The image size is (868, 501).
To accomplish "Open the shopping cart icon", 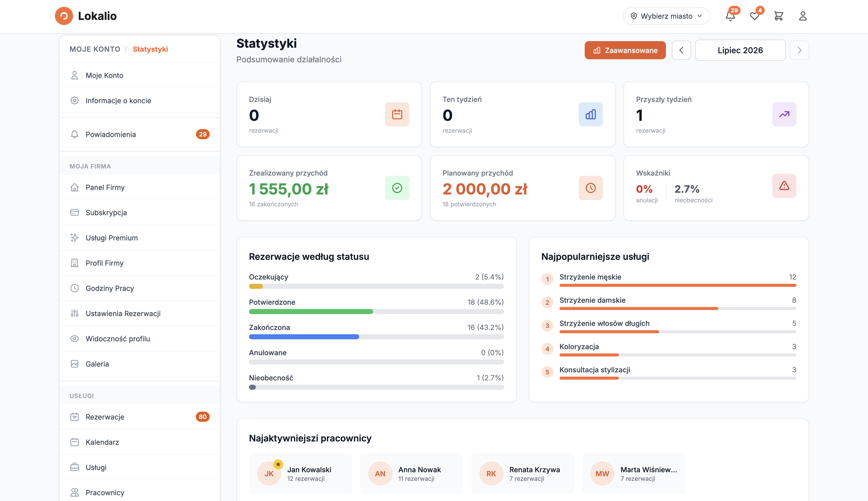I will tap(779, 16).
